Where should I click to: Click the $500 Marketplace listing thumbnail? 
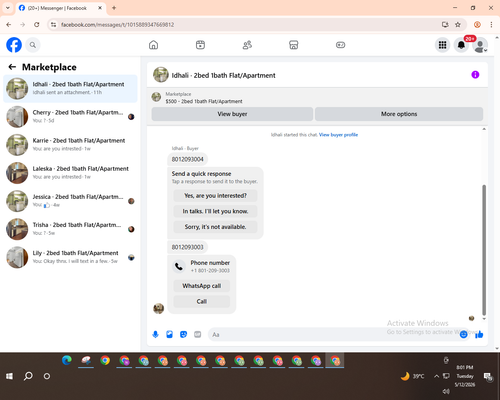click(x=156, y=97)
